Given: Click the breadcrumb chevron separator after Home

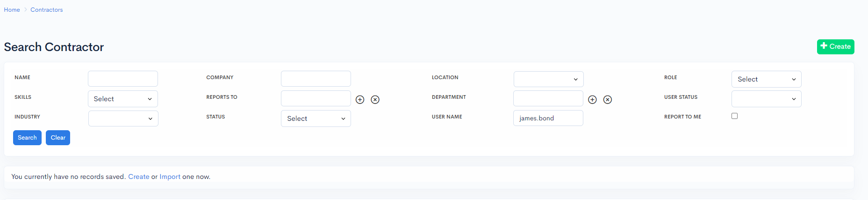Looking at the screenshot, I should (25, 9).
